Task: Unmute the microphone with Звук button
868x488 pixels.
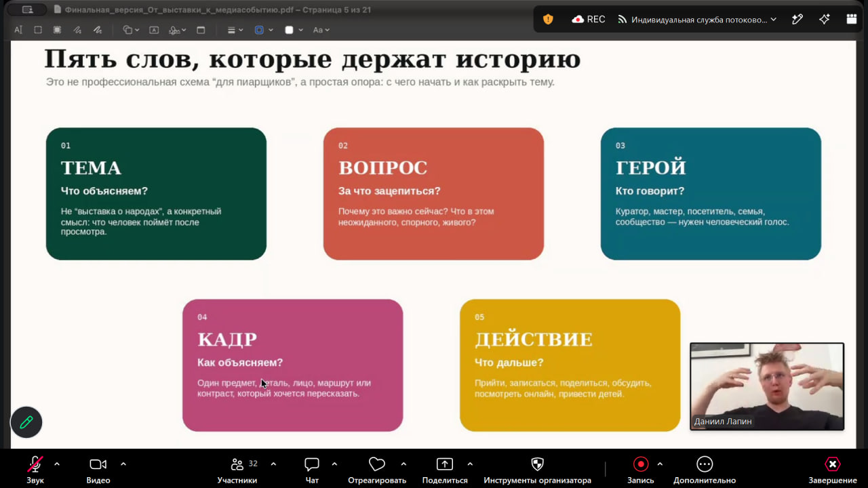Action: pos(35,470)
